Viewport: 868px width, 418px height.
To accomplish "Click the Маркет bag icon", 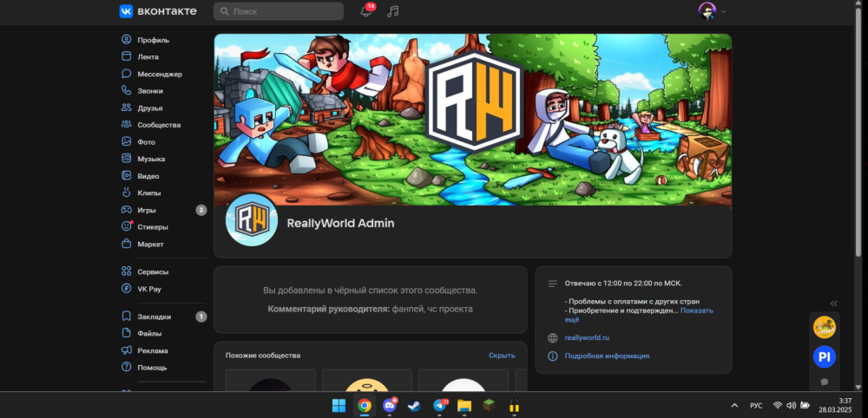I will click(x=126, y=244).
